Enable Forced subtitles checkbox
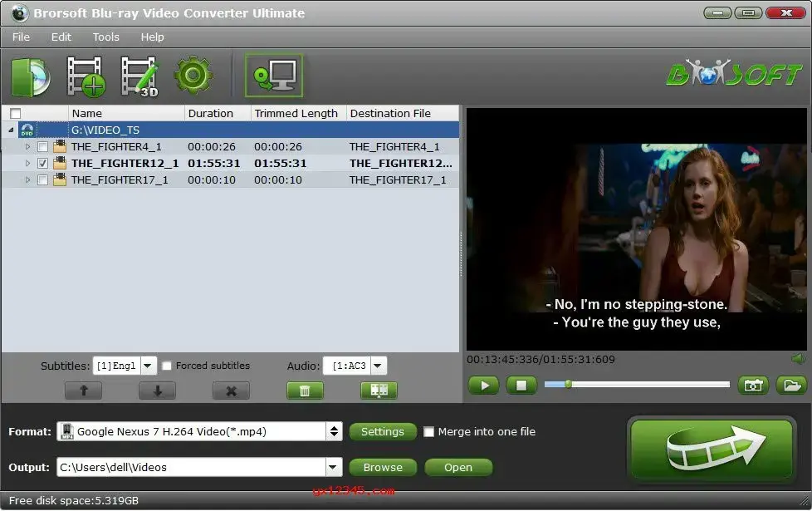812x511 pixels. tap(167, 366)
